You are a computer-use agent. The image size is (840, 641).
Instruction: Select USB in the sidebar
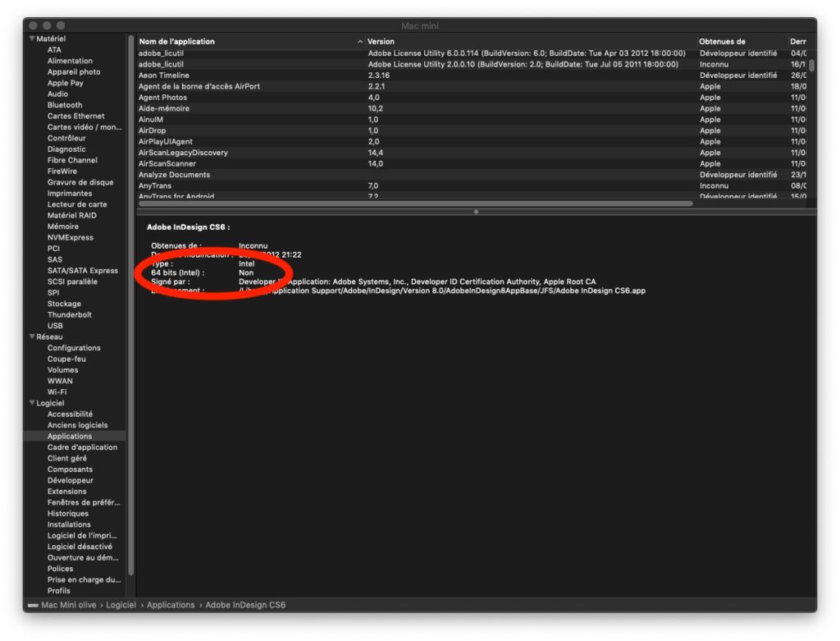(x=55, y=326)
